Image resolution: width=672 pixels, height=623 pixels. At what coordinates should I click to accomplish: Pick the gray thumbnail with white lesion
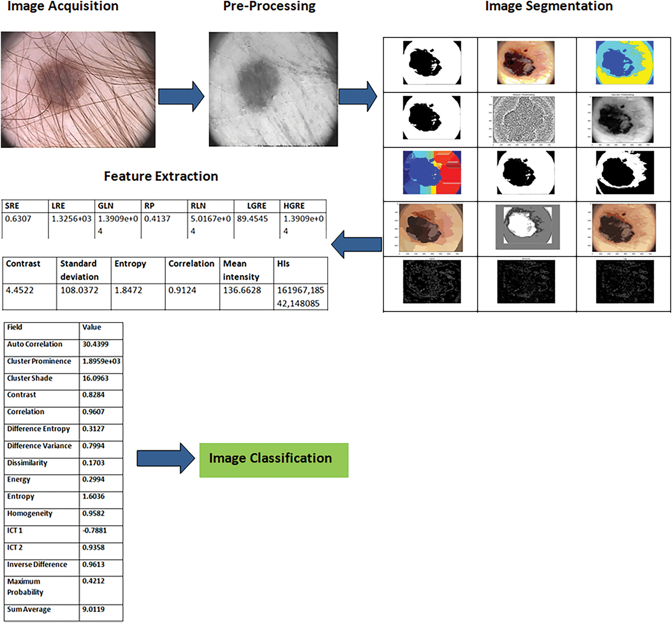pos(527,228)
